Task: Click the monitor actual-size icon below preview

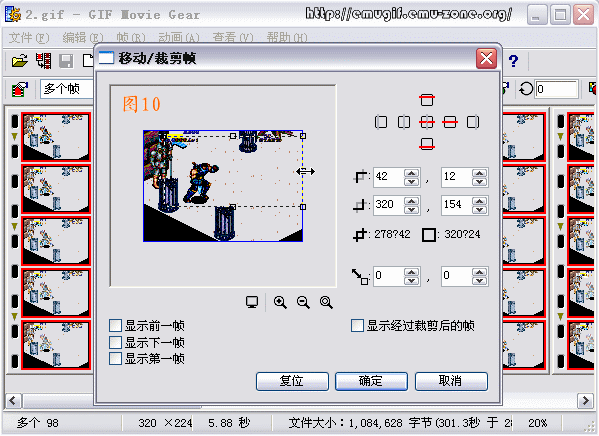Action: pos(252,302)
